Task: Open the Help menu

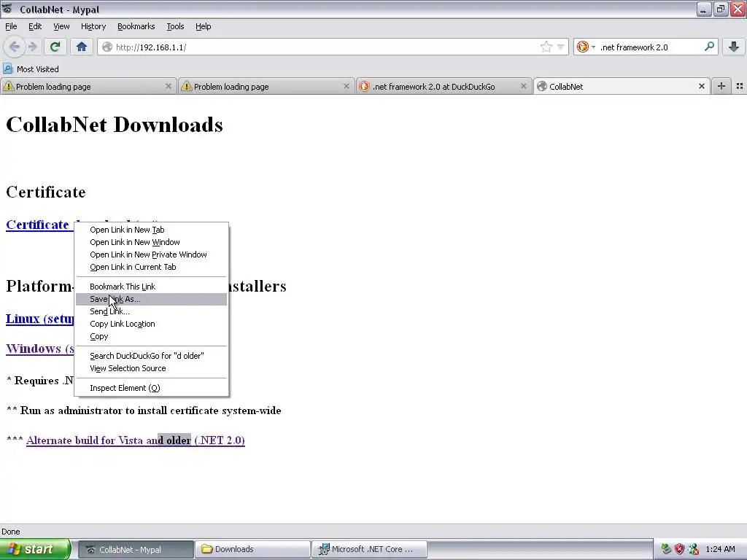Action: tap(203, 26)
